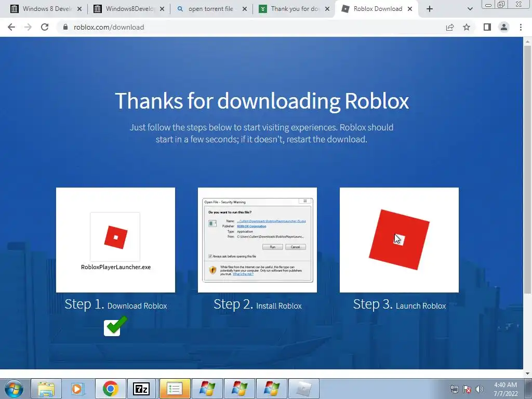
Task: Open 7-Zip from the taskbar
Action: point(141,389)
